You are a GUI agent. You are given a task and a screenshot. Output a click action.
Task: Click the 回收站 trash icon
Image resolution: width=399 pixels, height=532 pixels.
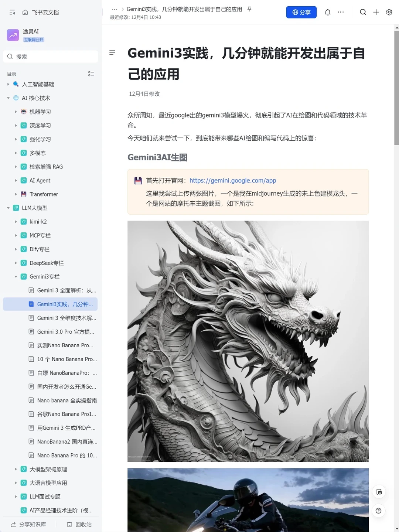pos(69,525)
